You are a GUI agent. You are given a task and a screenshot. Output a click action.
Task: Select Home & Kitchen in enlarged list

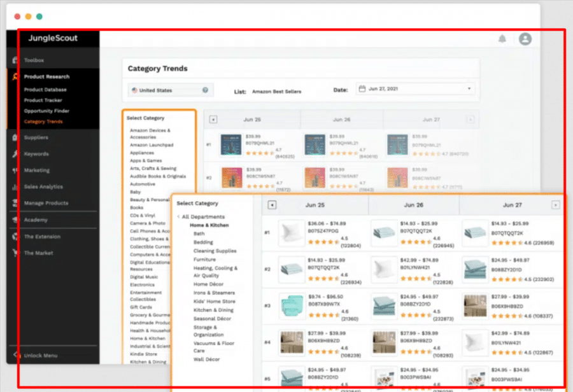[x=209, y=225]
